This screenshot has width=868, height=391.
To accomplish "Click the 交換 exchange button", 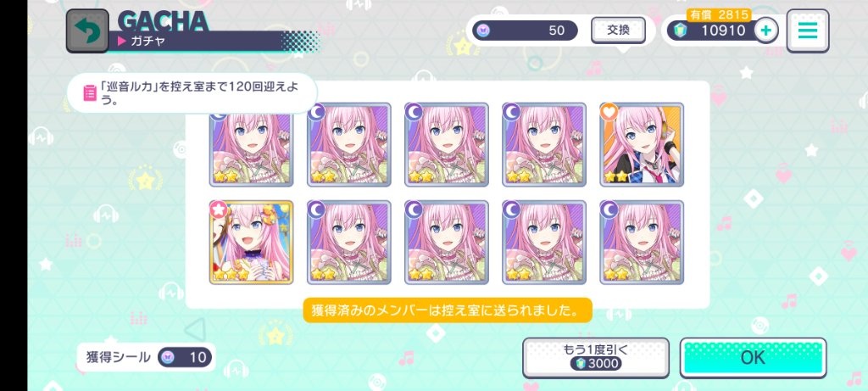I will [618, 31].
